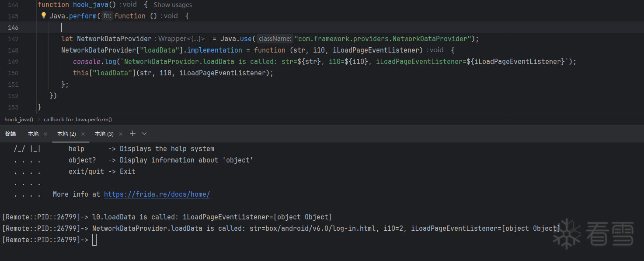Click the fn: parameter hint

(x=107, y=16)
